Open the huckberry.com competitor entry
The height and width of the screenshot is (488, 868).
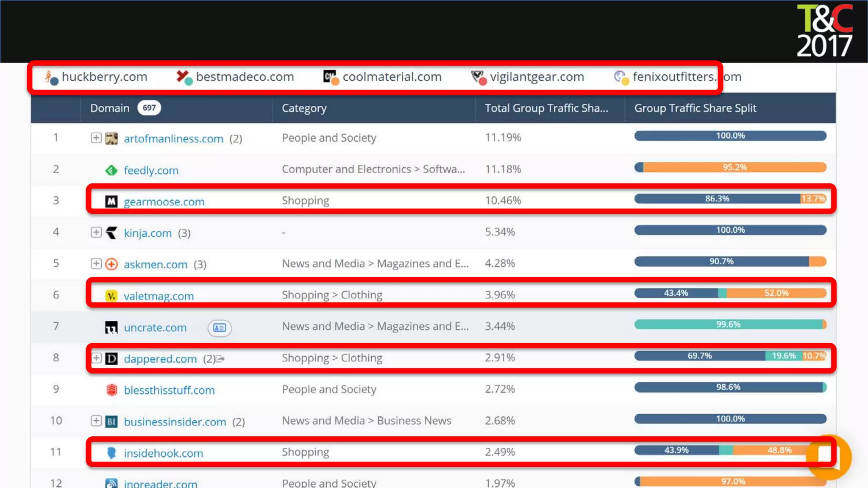point(104,77)
